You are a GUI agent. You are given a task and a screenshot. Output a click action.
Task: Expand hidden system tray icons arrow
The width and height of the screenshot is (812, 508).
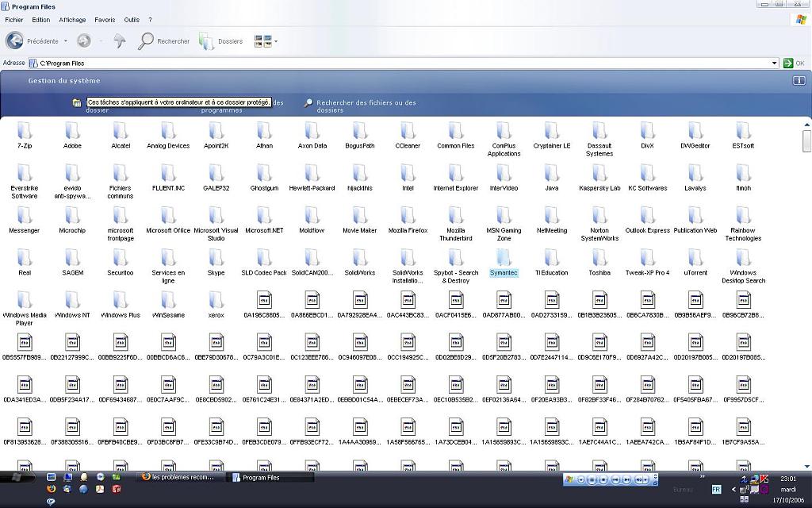(733, 489)
